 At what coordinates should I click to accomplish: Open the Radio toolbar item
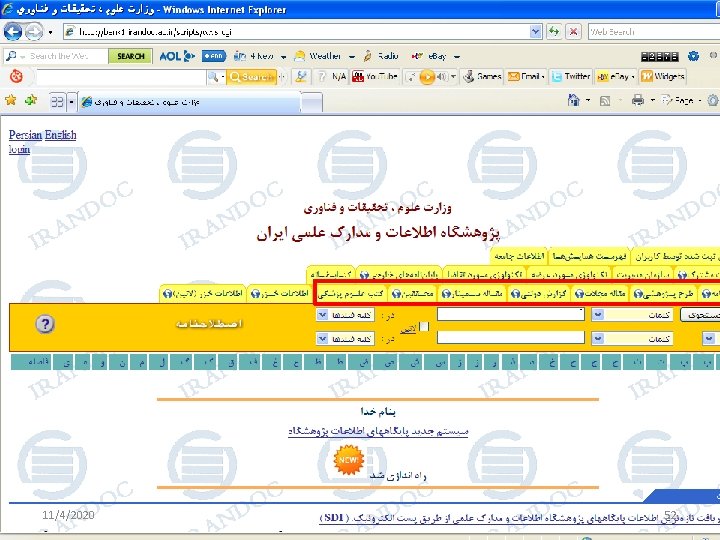[x=381, y=56]
